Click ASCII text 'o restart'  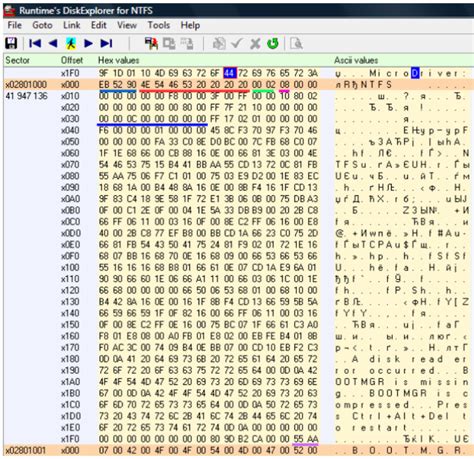[371, 428]
